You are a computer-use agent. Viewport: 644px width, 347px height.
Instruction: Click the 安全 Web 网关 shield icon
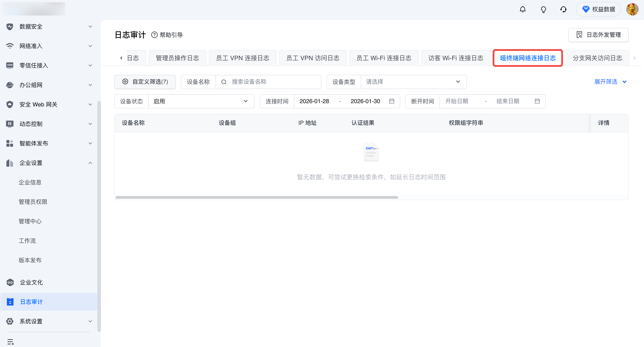tap(10, 104)
